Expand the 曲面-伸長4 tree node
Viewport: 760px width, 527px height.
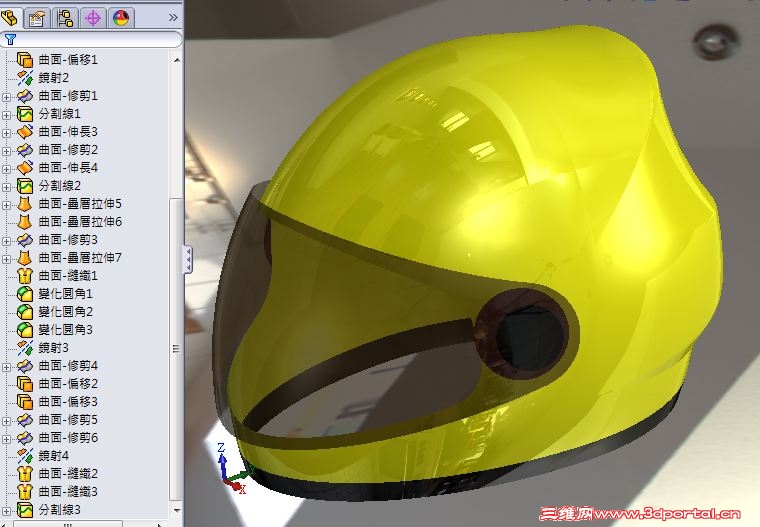[x=6, y=169]
